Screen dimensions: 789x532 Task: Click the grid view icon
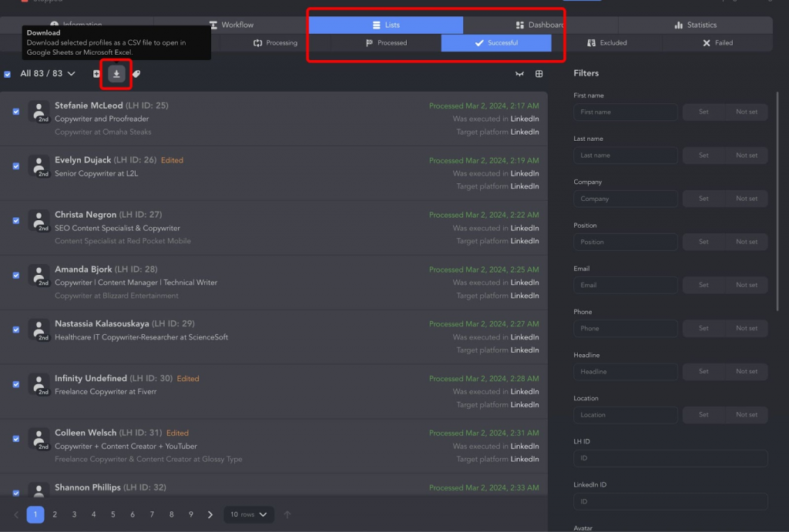(x=539, y=74)
